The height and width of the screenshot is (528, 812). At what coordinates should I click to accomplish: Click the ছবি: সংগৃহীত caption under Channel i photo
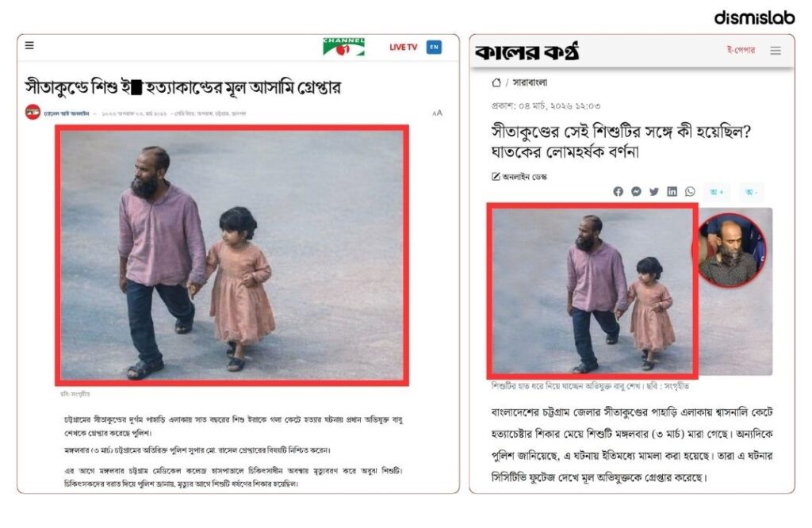pos(75,394)
